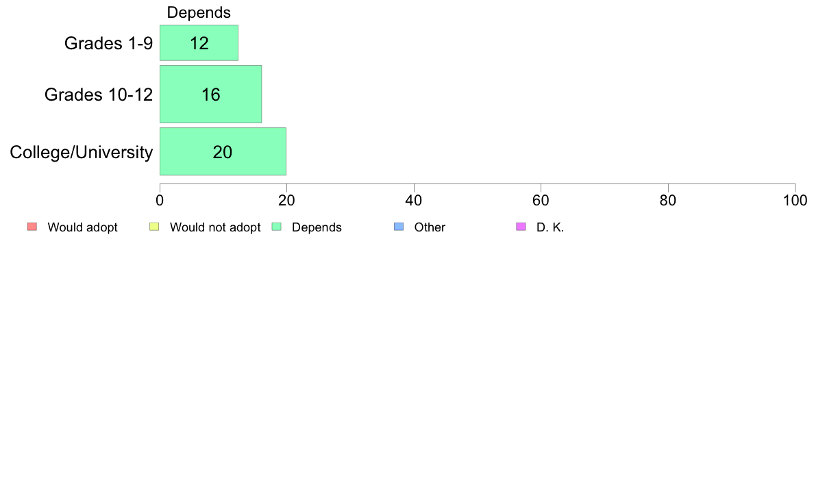The width and height of the screenshot is (814, 504).
Task: Click the 60 axis tick label
Action: tap(541, 201)
